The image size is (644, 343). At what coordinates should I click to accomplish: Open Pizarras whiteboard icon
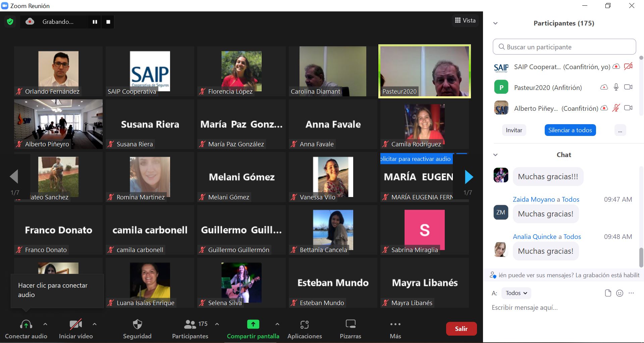[x=350, y=325]
